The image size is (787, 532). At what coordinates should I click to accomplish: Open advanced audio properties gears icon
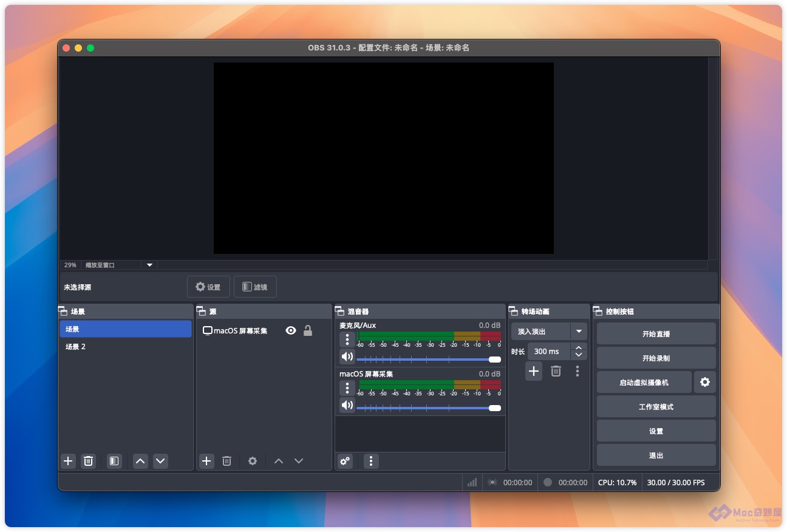click(345, 461)
